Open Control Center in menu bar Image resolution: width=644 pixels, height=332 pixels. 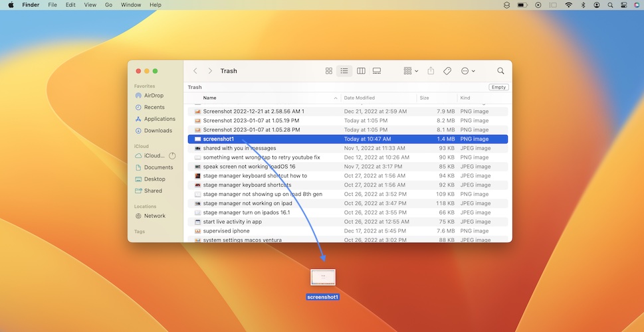point(624,5)
